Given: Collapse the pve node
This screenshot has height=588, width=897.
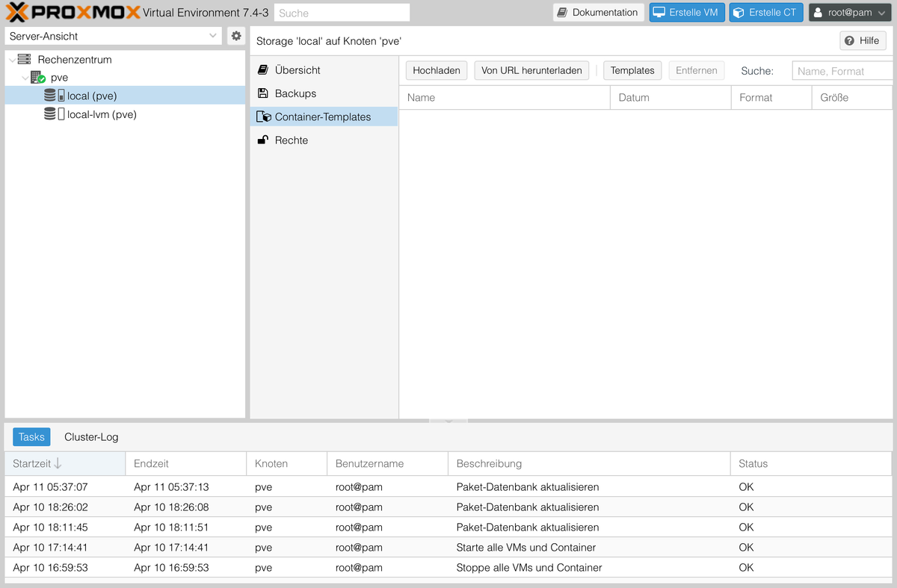Looking at the screenshot, I should tap(25, 77).
